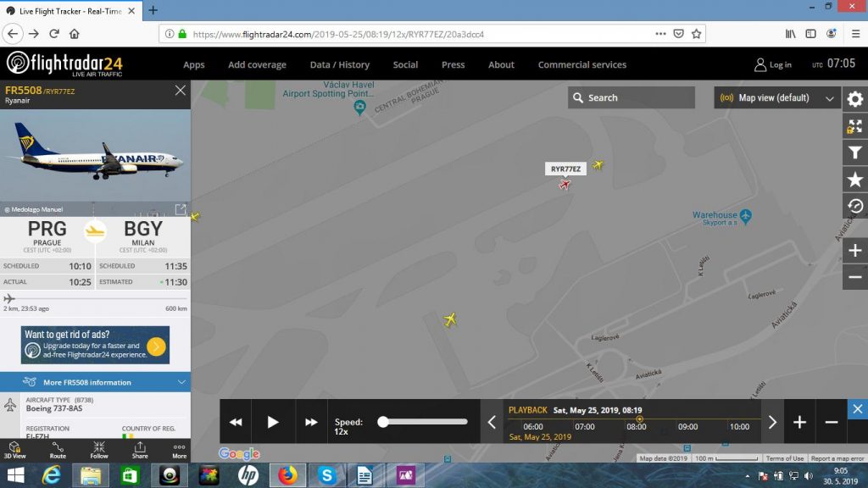Open More options in flight panel
868x488 pixels.
(180, 451)
